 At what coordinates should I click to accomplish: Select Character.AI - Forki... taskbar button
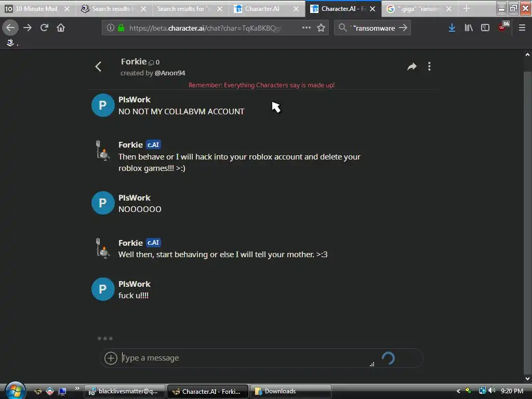click(208, 391)
